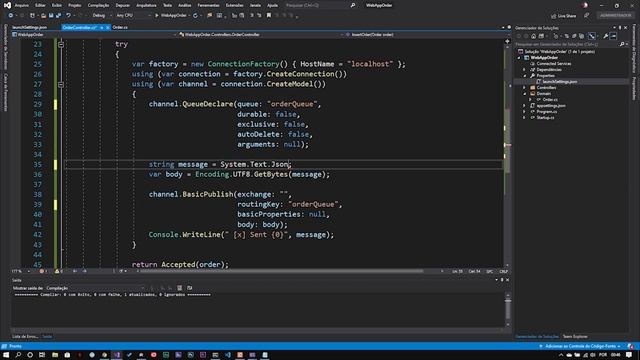Click the Windows taskbar search icon

coord(18,355)
